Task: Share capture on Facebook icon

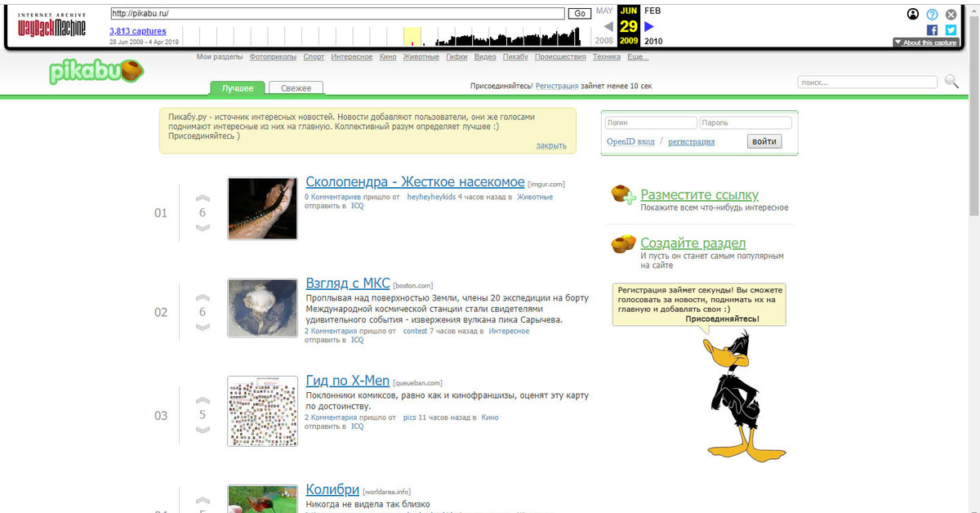Action: [932, 29]
